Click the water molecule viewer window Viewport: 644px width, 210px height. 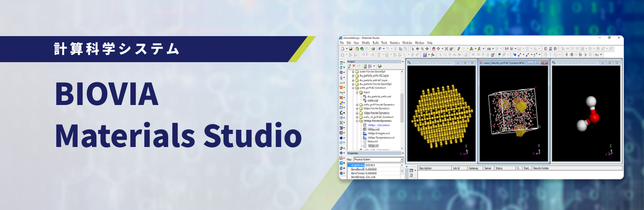tap(586, 113)
